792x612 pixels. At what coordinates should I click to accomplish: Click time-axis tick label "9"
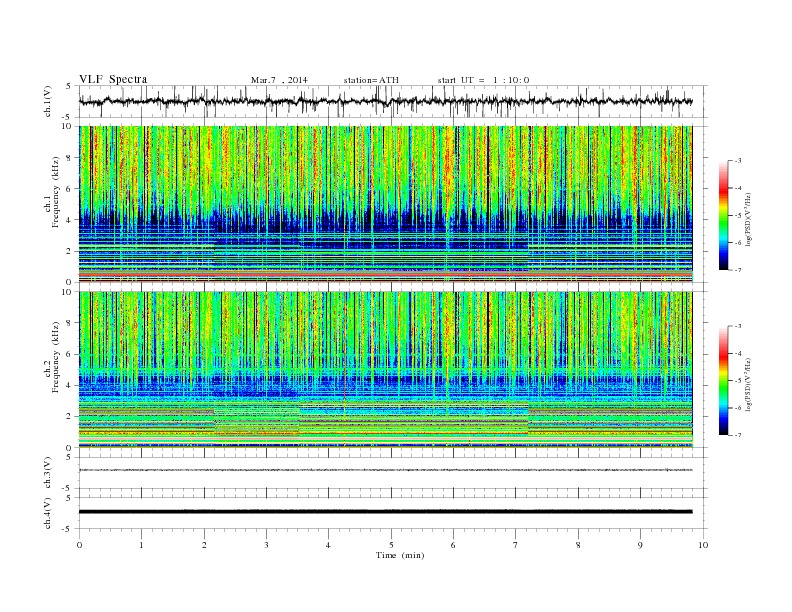pyautogui.click(x=640, y=545)
